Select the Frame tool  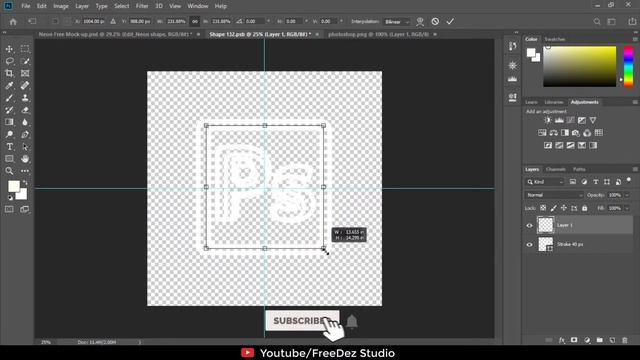[x=25, y=73]
